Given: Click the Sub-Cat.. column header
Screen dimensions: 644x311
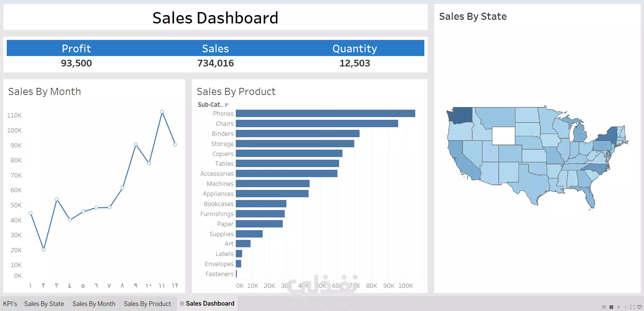Looking at the screenshot, I should point(210,105).
